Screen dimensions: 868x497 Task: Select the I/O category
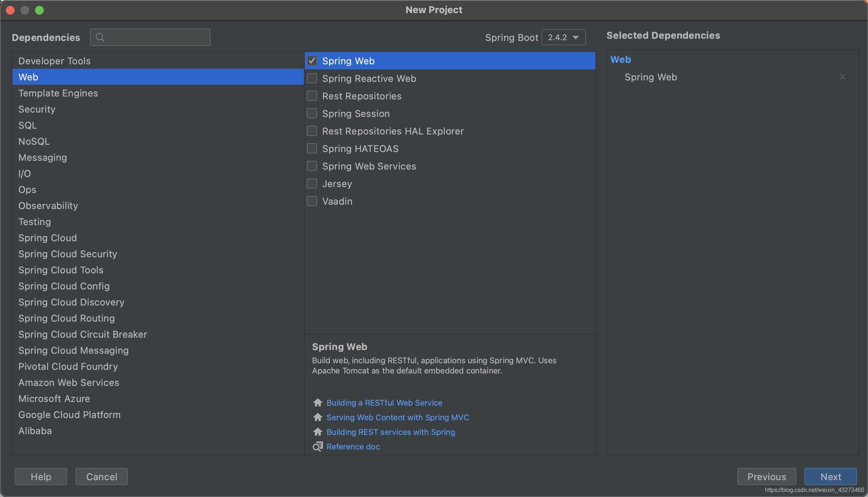(x=158, y=173)
